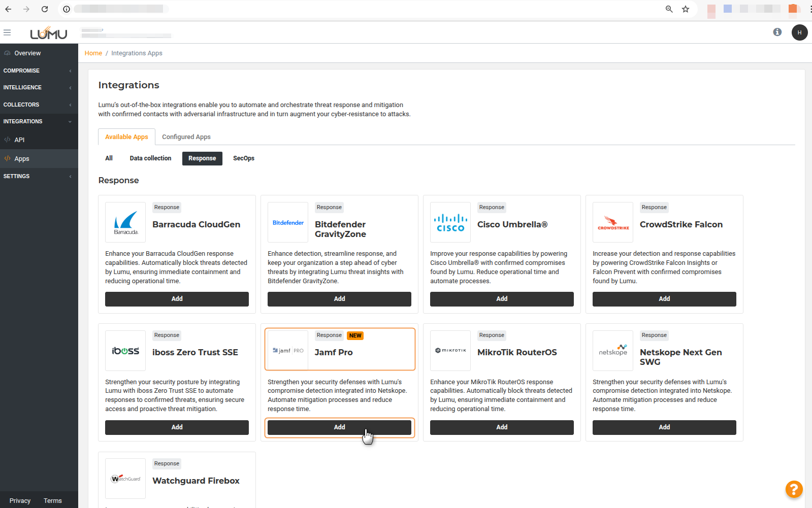
Task: Click the hamburger menu icon
Action: coord(7,32)
